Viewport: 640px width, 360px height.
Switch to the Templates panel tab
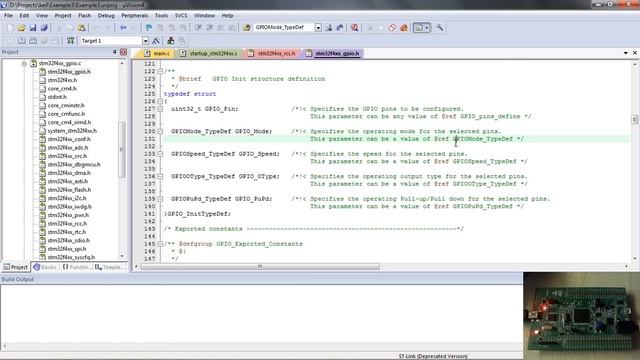(x=108, y=267)
